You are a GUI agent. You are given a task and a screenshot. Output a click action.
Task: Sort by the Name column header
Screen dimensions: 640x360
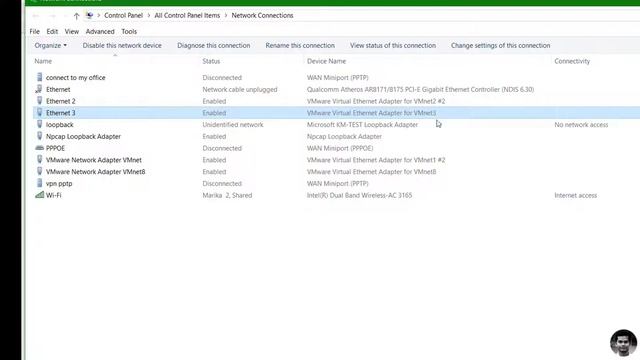43,61
